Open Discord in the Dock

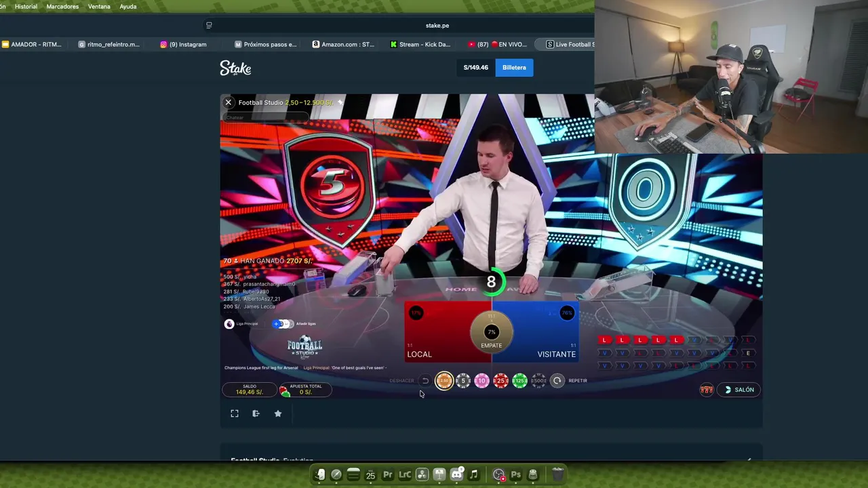[456, 475]
